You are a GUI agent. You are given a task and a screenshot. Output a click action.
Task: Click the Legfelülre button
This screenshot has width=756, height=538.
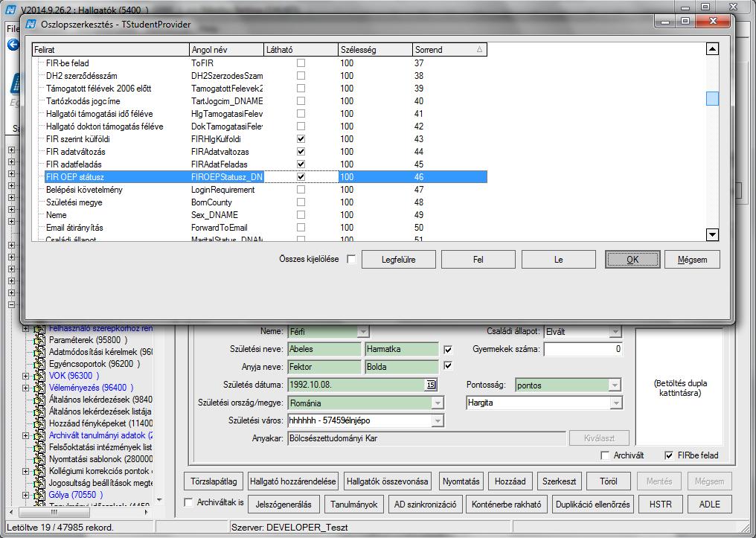(x=399, y=260)
